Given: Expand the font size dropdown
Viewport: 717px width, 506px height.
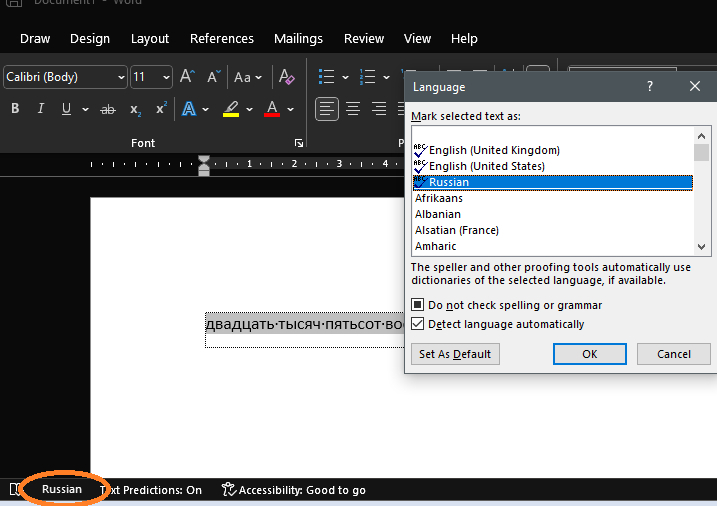Looking at the screenshot, I should (x=165, y=77).
